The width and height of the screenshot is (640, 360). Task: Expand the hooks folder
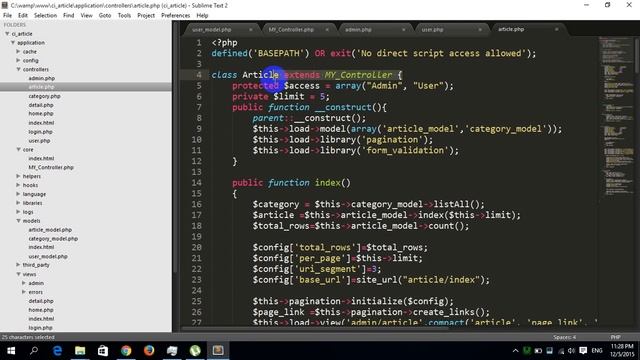tap(18, 185)
